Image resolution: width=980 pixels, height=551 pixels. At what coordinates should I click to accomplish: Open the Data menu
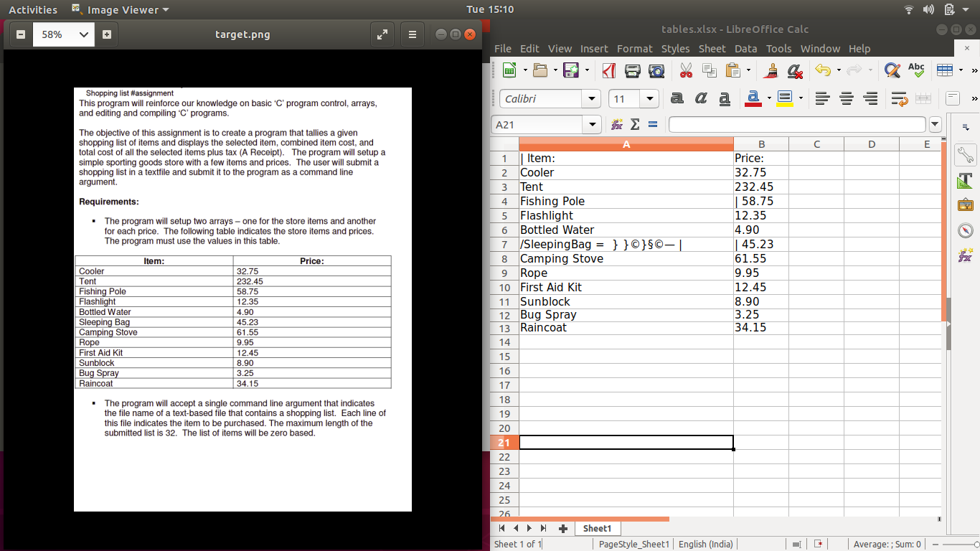[x=746, y=49]
